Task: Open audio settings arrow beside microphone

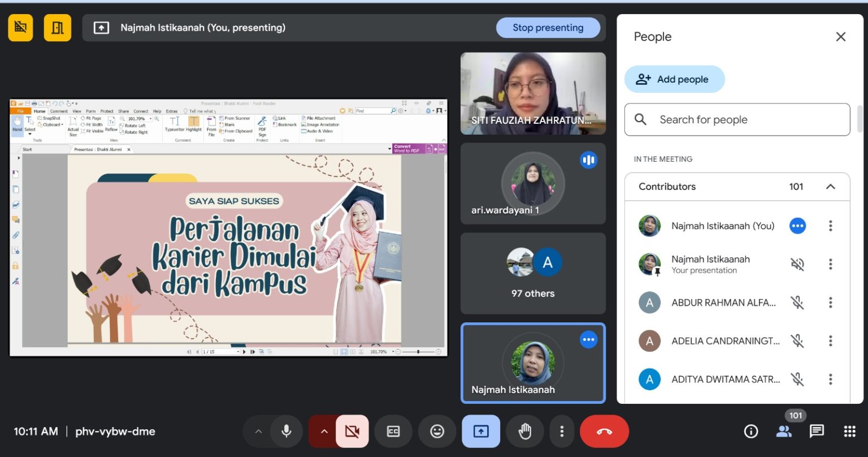Action: point(258,432)
